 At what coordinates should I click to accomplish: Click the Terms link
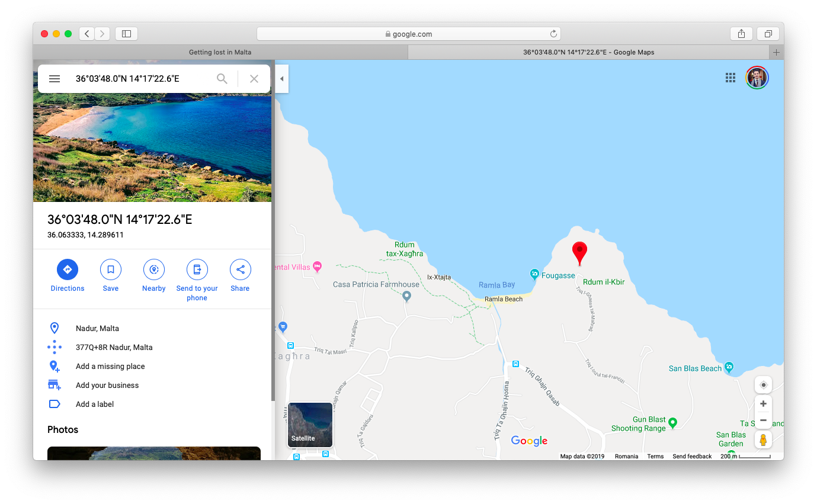click(x=655, y=457)
